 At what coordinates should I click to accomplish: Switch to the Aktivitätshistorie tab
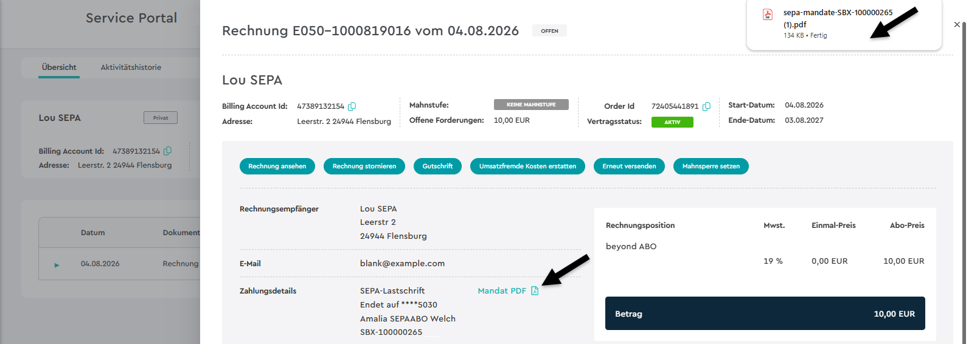131,67
